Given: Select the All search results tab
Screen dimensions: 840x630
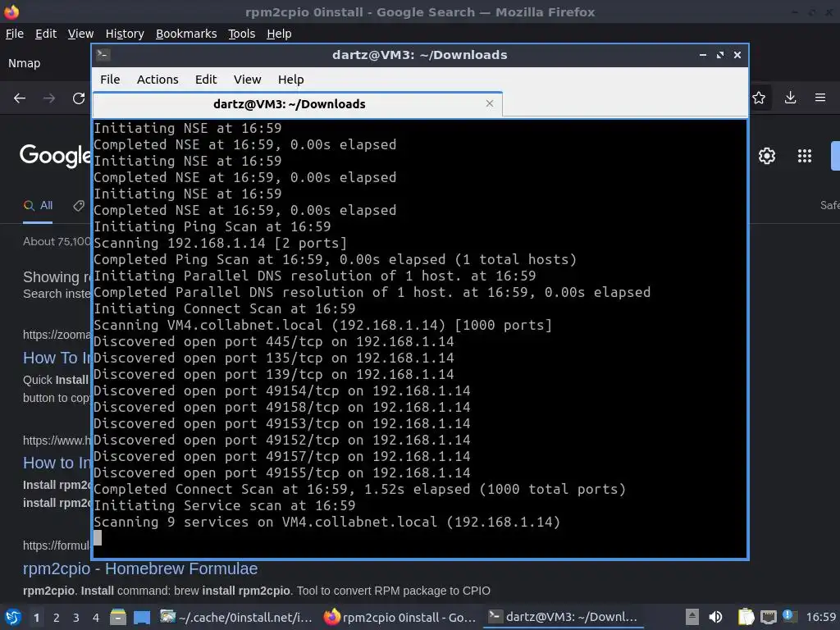Looking at the screenshot, I should coord(38,206).
